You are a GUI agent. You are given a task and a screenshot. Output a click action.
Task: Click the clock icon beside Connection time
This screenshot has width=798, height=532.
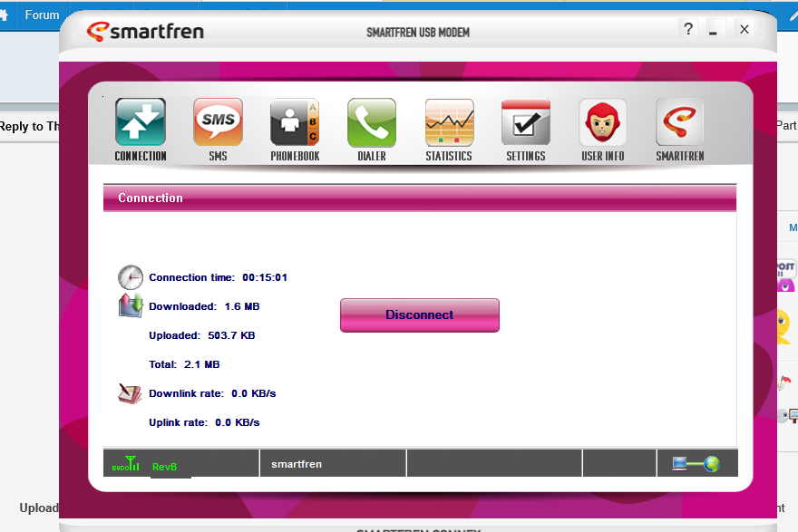[131, 277]
